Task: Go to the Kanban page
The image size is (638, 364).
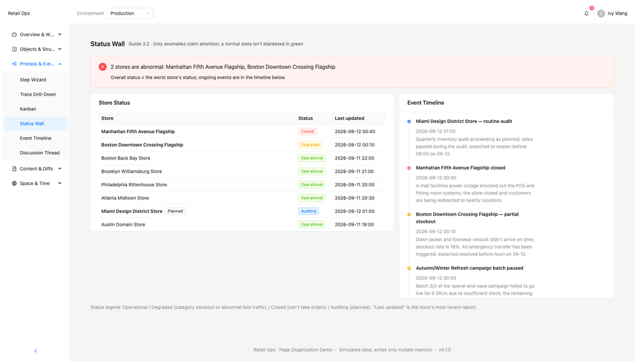Action: coord(36,109)
